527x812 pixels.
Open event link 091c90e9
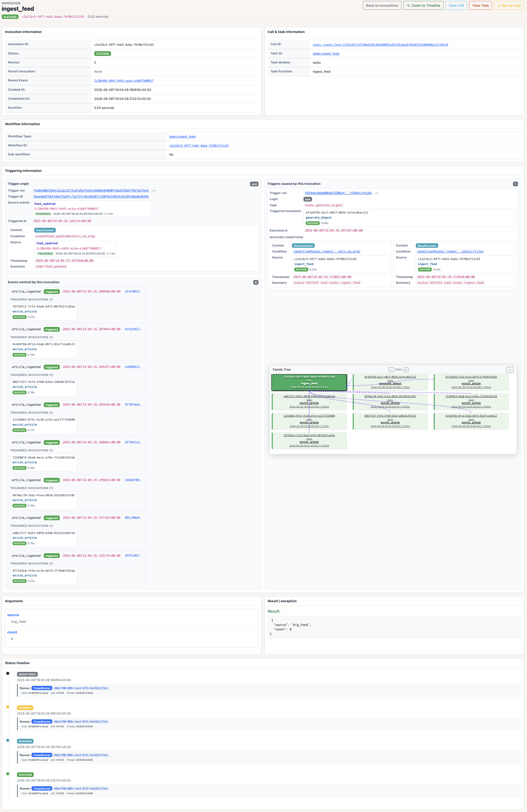(133, 518)
